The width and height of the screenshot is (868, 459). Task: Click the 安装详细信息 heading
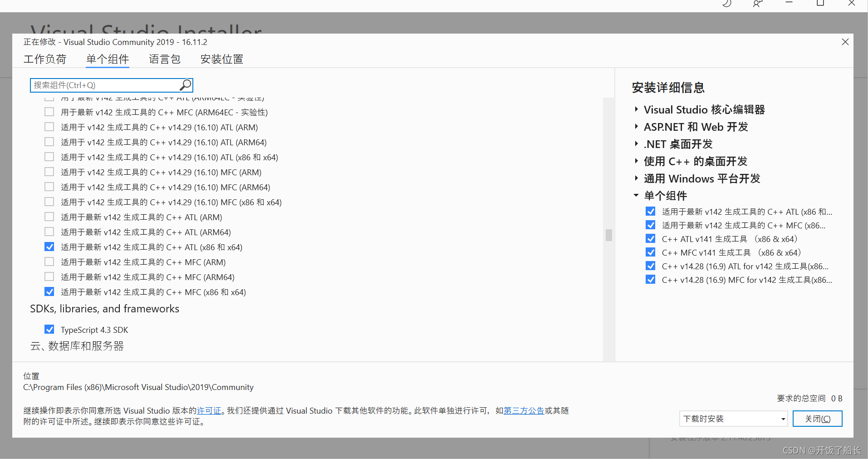pyautogui.click(x=668, y=88)
